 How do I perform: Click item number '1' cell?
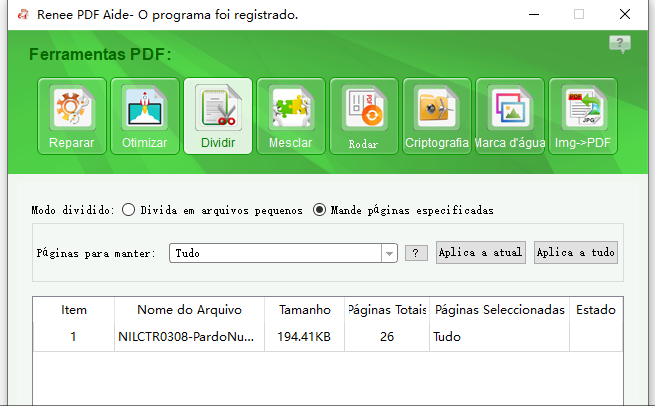point(74,337)
